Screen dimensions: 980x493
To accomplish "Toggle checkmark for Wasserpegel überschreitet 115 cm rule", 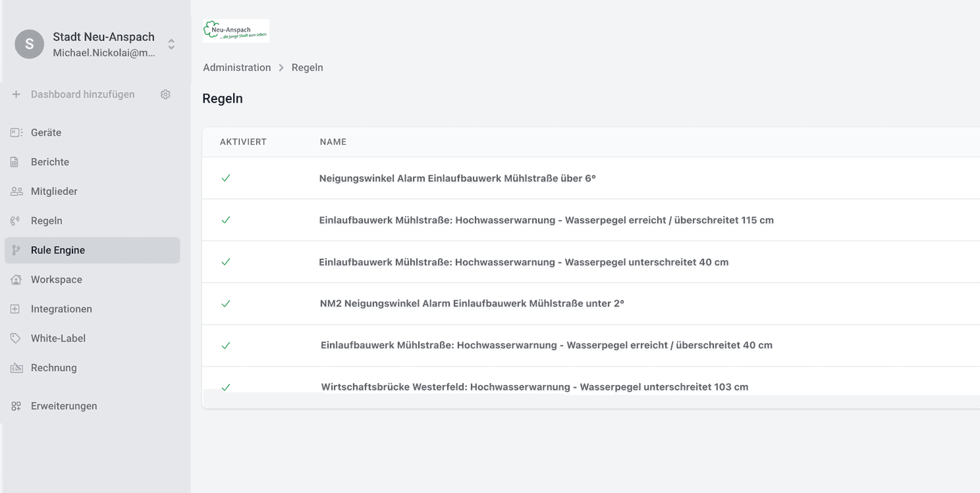I will point(226,220).
